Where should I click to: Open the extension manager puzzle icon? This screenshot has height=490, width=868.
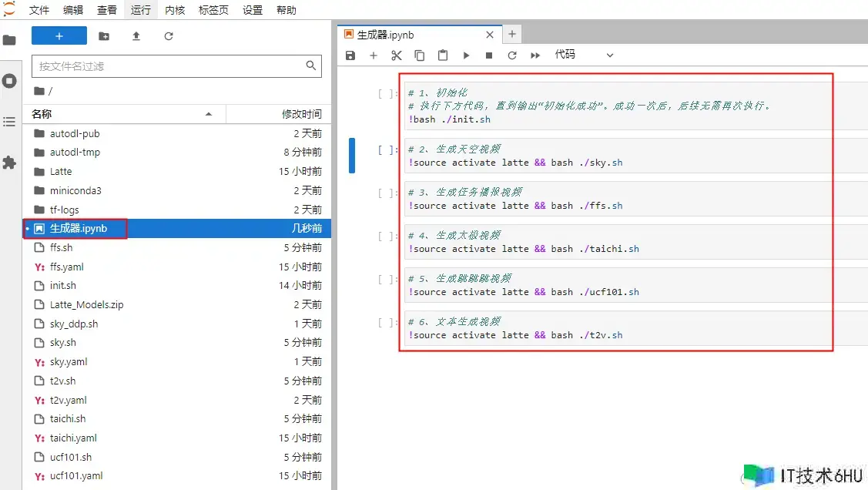tap(9, 163)
